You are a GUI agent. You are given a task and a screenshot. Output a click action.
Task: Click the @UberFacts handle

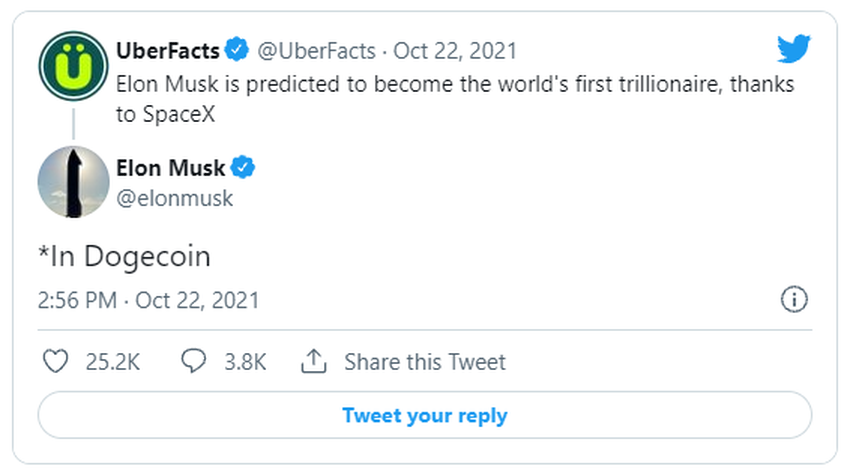point(318,49)
